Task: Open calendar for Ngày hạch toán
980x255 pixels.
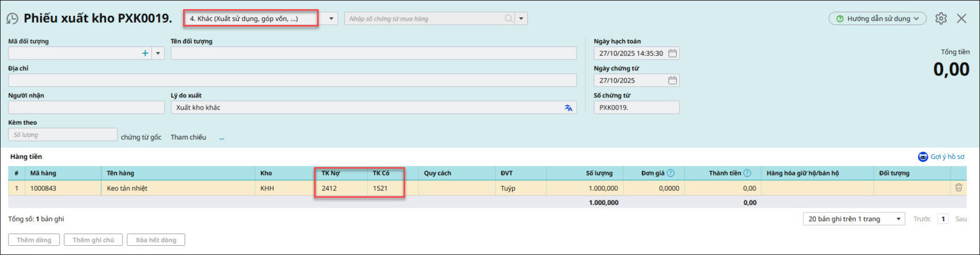Action: pos(673,53)
